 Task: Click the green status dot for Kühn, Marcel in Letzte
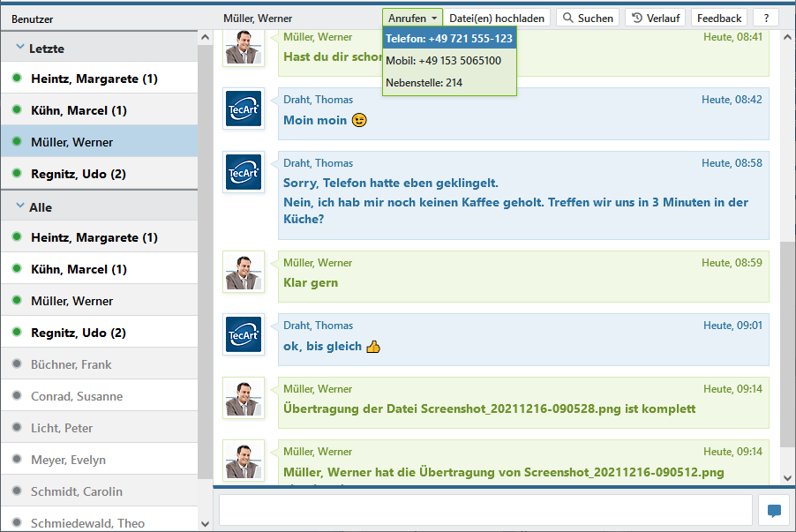(17, 110)
